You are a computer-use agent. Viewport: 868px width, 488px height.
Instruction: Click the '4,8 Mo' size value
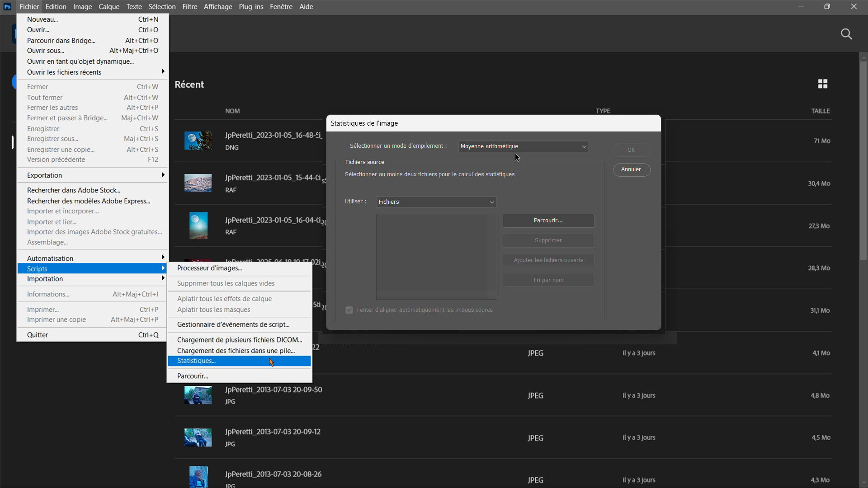point(820,395)
